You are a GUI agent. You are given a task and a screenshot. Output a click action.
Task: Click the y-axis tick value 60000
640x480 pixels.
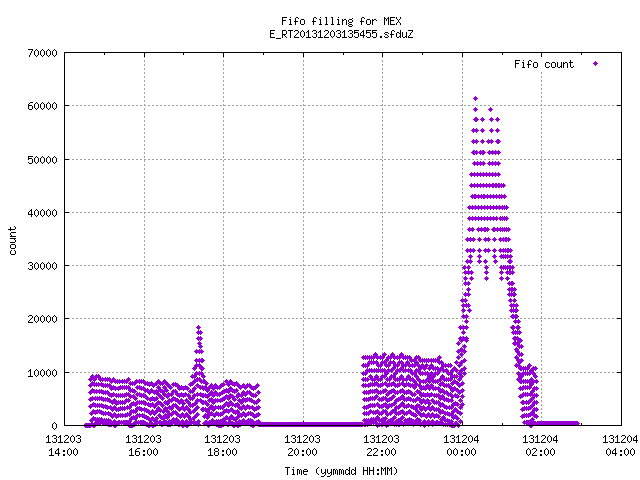click(x=42, y=106)
